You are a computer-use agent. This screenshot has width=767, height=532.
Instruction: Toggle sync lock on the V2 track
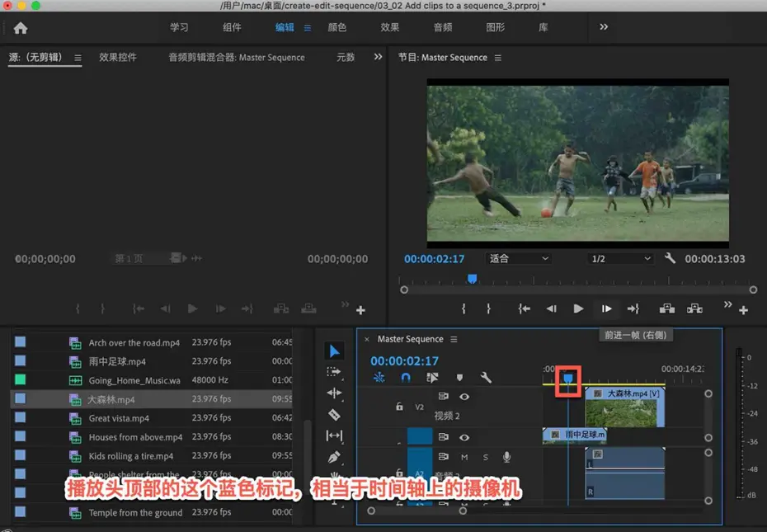[443, 396]
